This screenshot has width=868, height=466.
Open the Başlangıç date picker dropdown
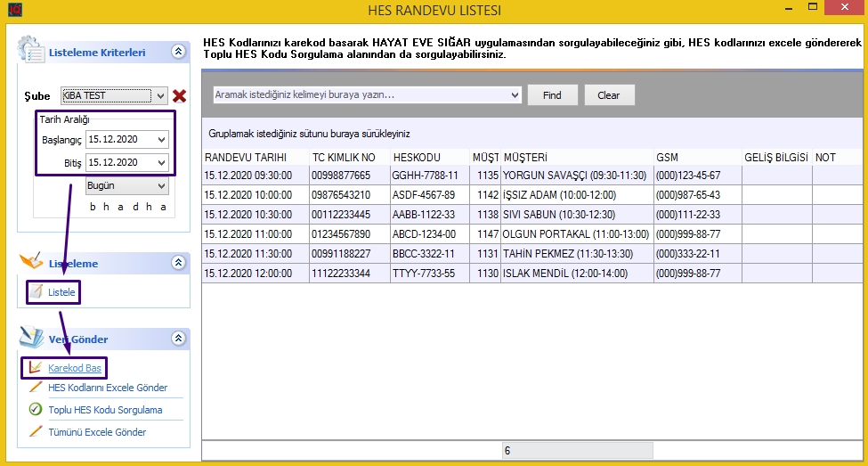[161, 140]
